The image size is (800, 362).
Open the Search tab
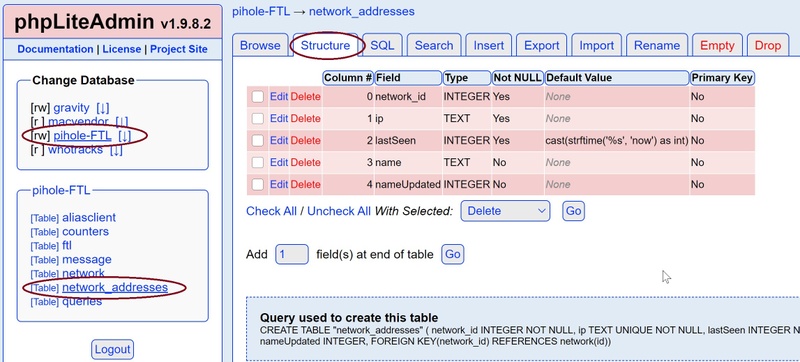pyautogui.click(x=434, y=45)
